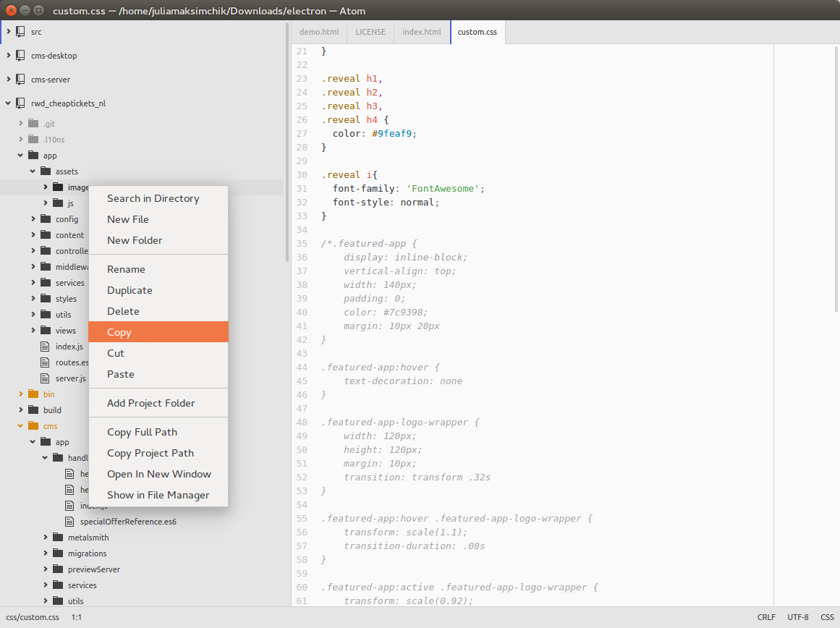Choose Duplicate from context menu
This screenshot has height=628, width=840.
(x=158, y=290)
